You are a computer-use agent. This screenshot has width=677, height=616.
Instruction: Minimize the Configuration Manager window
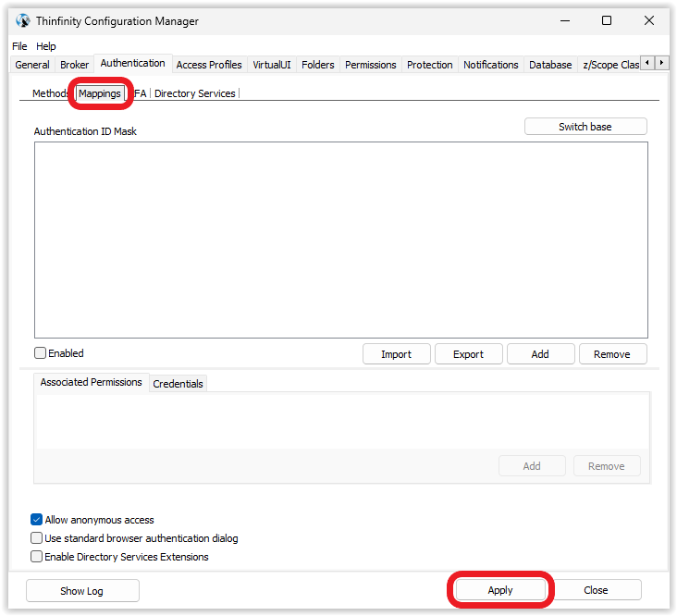[x=565, y=20]
